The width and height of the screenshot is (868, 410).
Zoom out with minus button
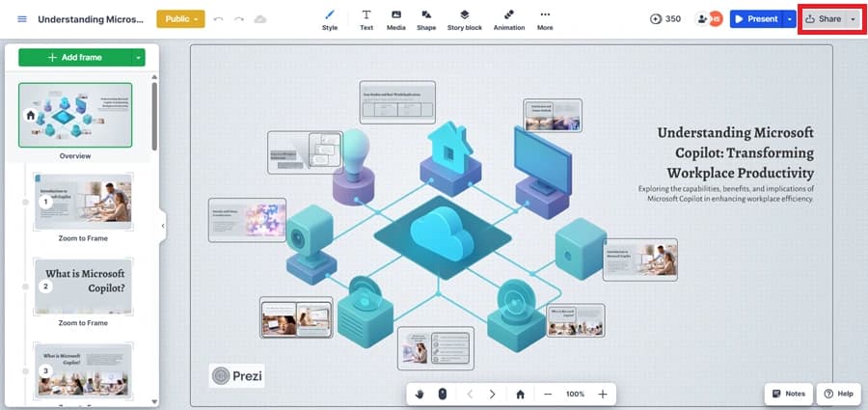tap(548, 394)
